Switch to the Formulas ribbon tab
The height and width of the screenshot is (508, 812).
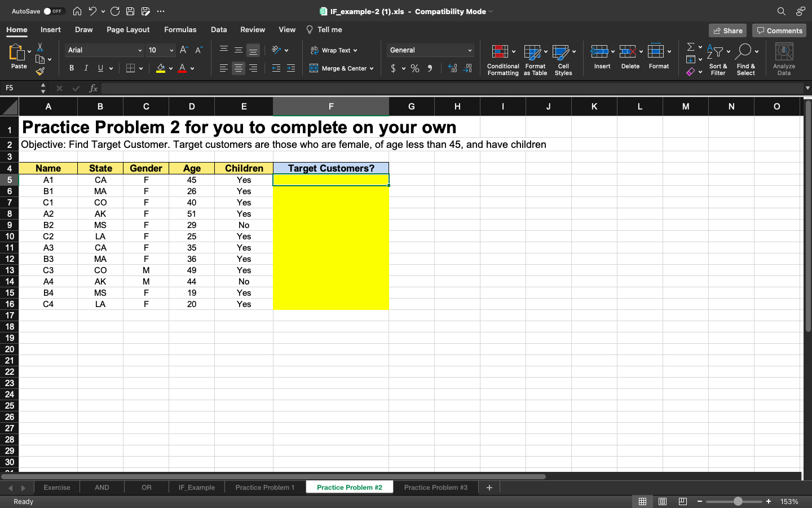coord(180,29)
